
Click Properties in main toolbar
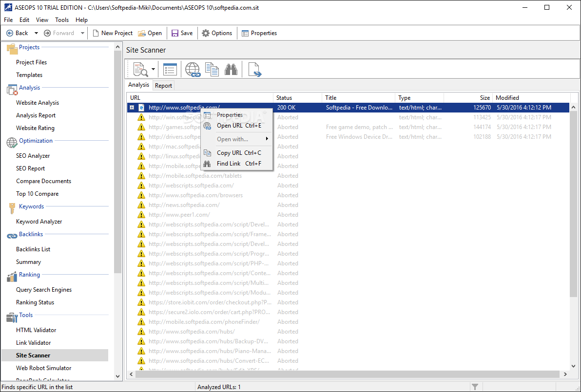(x=259, y=33)
